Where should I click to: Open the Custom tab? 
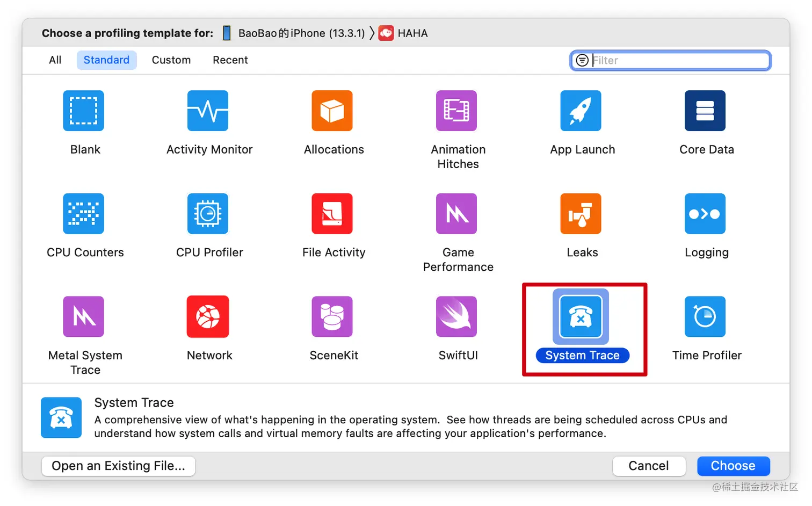tap(171, 60)
